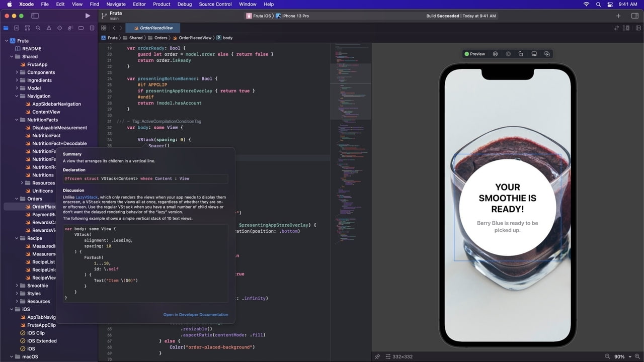Pin the preview with the pin icon
This screenshot has width=644, height=362.
pos(377,356)
